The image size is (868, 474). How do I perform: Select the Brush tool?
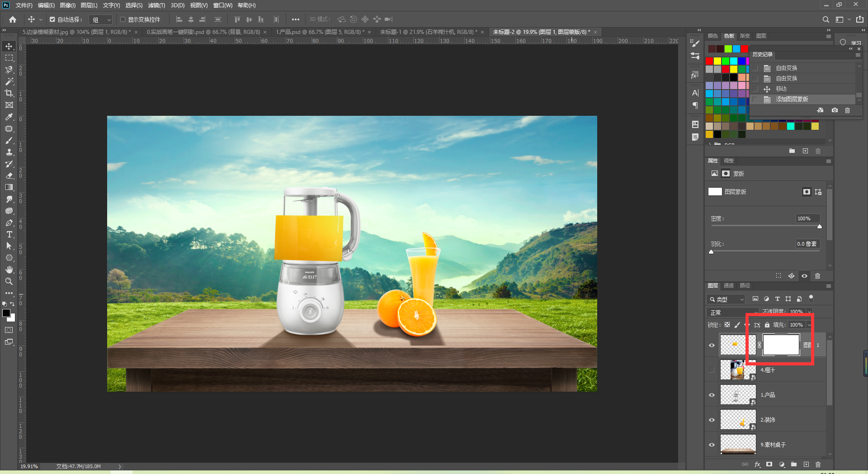click(9, 140)
